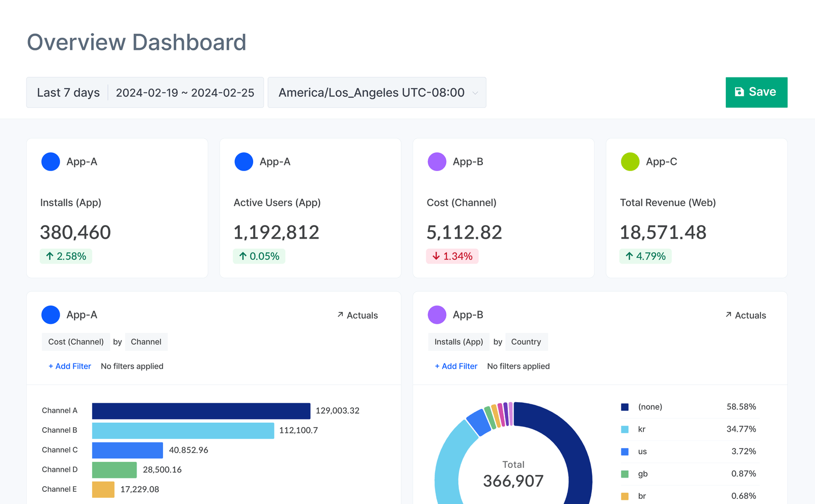Click App-A icon on Active Users card
The width and height of the screenshot is (815, 504).
(243, 161)
